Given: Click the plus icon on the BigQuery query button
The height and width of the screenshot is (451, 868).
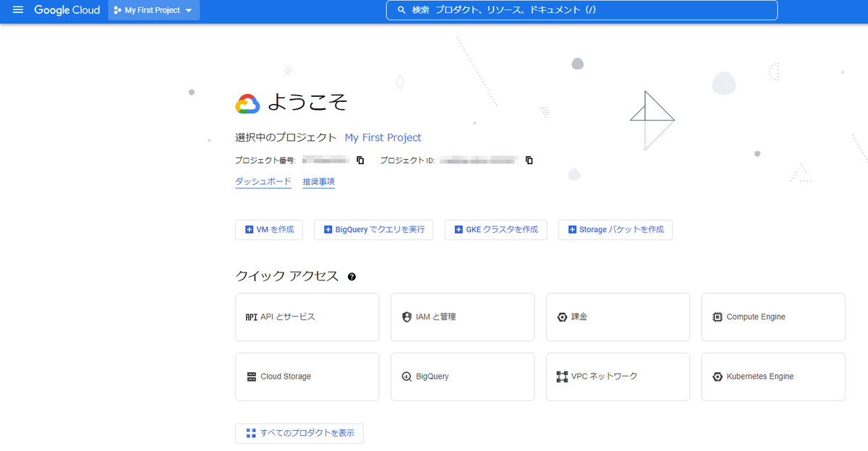Looking at the screenshot, I should coord(328,230).
